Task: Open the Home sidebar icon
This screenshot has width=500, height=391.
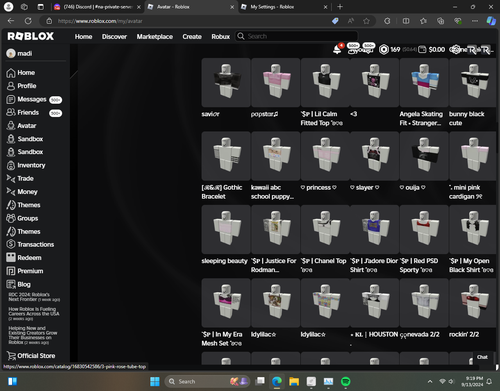Action: [11, 73]
